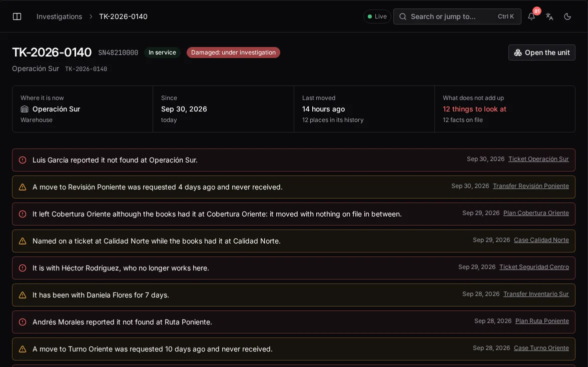Click the 12 places in its history text
Viewport: 588px width, 367px height.
click(333, 120)
